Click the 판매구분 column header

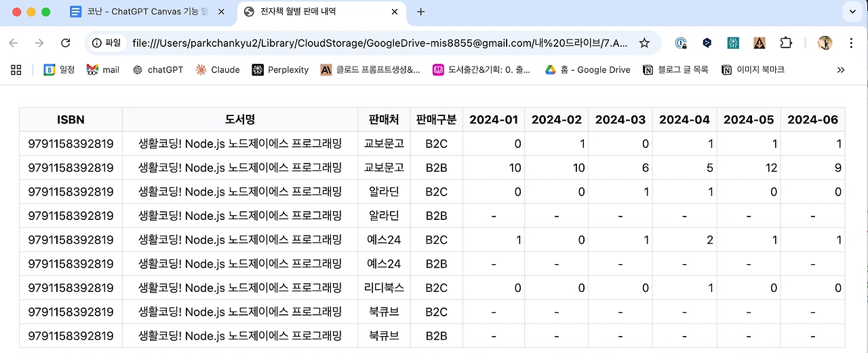click(437, 119)
